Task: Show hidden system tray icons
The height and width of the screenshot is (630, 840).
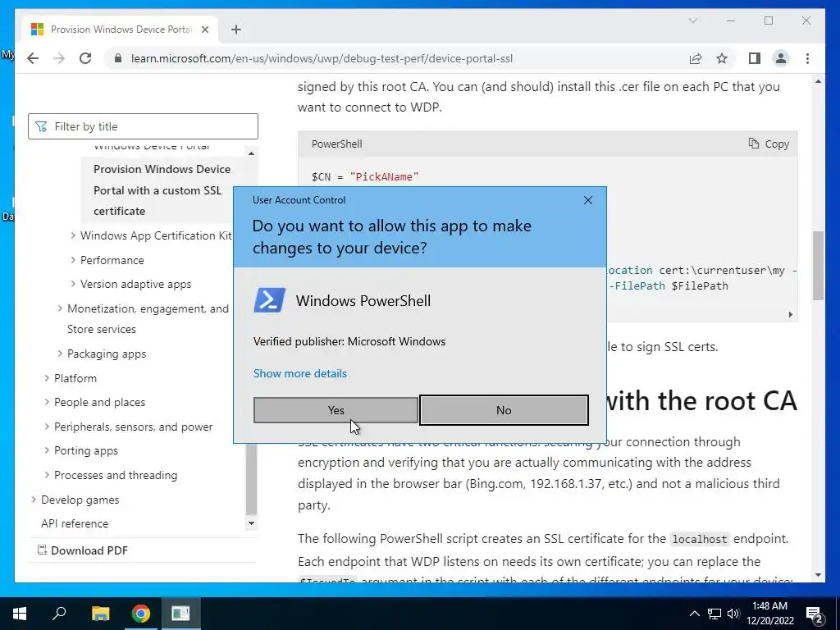Action: point(694,614)
